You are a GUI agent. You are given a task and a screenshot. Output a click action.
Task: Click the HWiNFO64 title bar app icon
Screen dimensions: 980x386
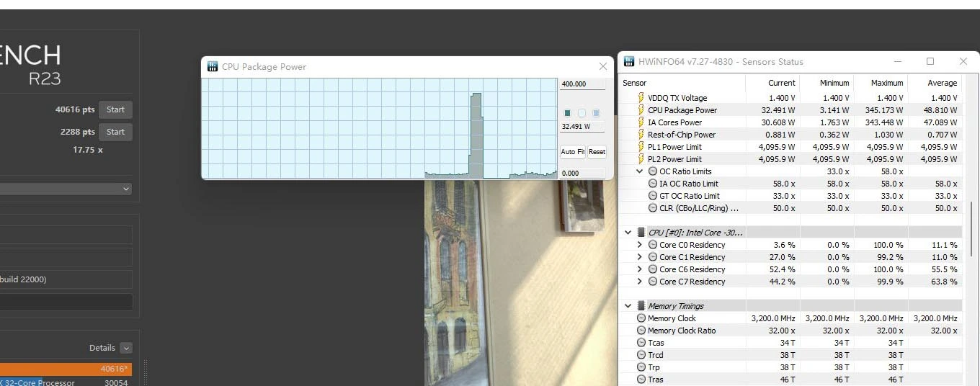[629, 62]
